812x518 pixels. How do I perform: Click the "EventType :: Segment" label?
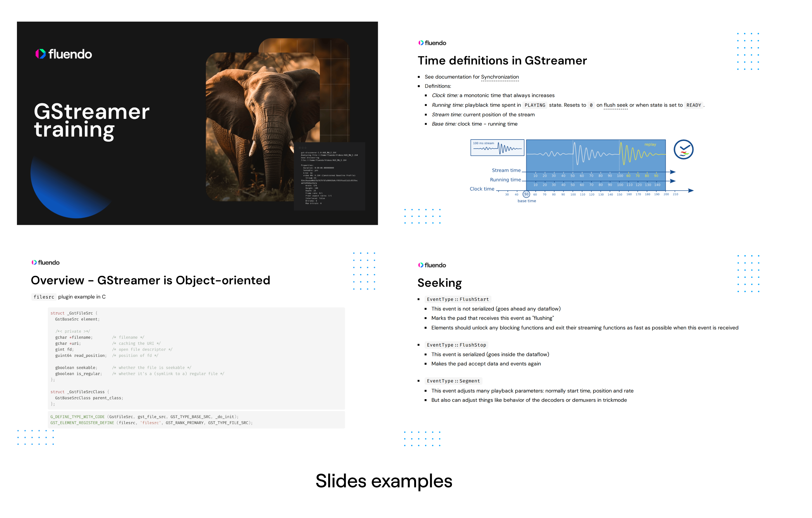(x=453, y=381)
